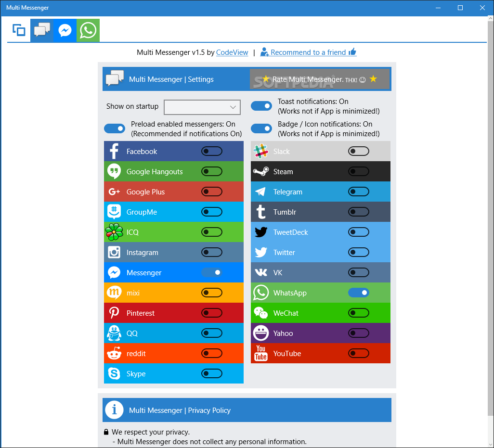
Task: Click the TweetDeck bird icon
Action: pos(261,232)
